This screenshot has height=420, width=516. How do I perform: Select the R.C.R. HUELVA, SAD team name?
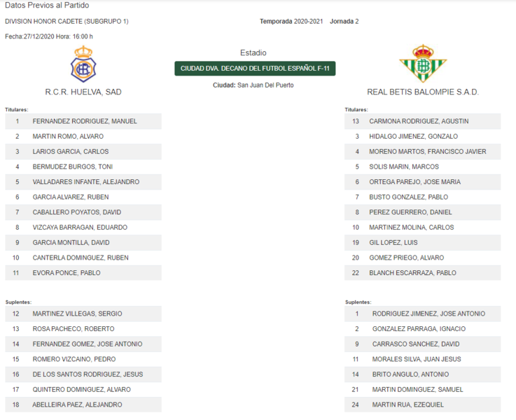coord(83,92)
